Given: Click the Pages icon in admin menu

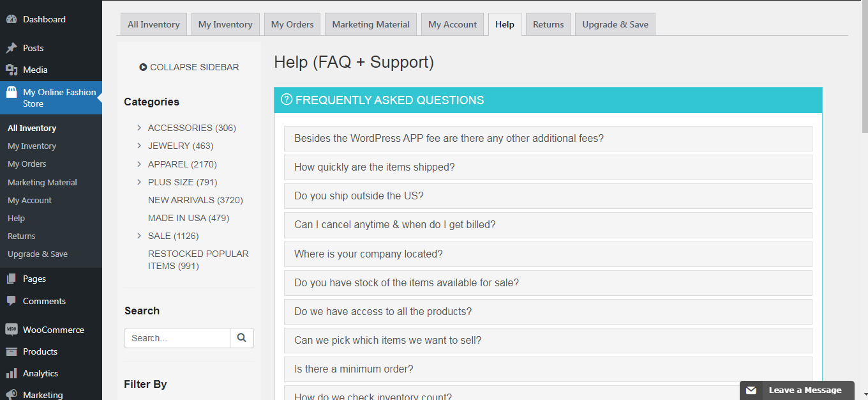Looking at the screenshot, I should 11,279.
